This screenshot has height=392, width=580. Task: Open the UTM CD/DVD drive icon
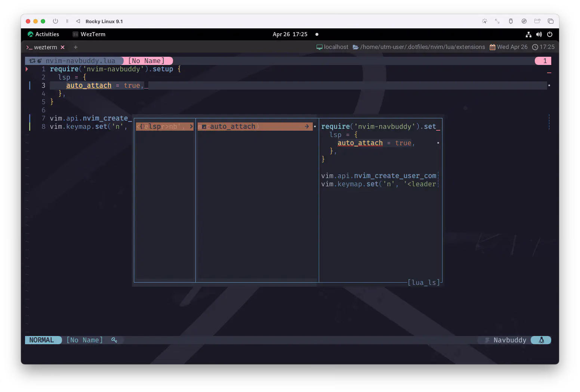tap(524, 21)
